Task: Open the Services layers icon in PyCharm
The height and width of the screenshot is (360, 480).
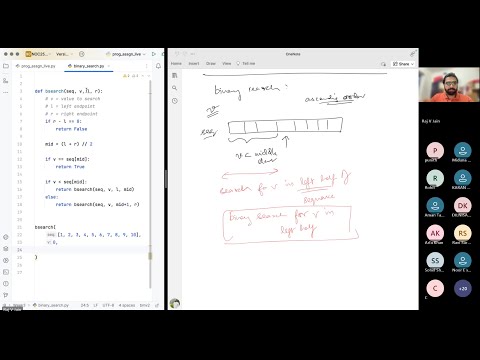Action: [x=6, y=249]
